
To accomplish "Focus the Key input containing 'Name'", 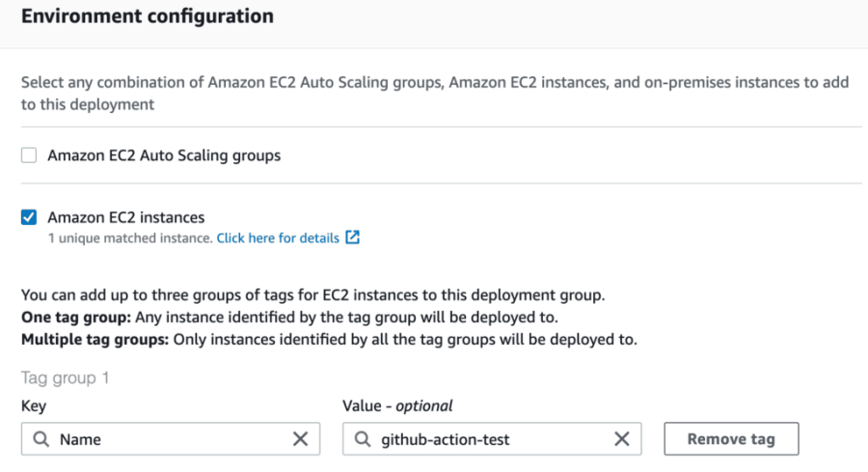I will (x=164, y=439).
